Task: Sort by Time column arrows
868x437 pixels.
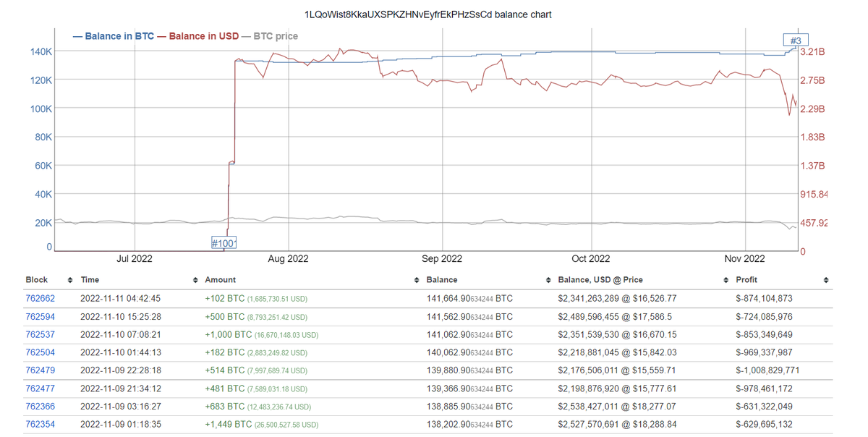Action: [x=196, y=280]
